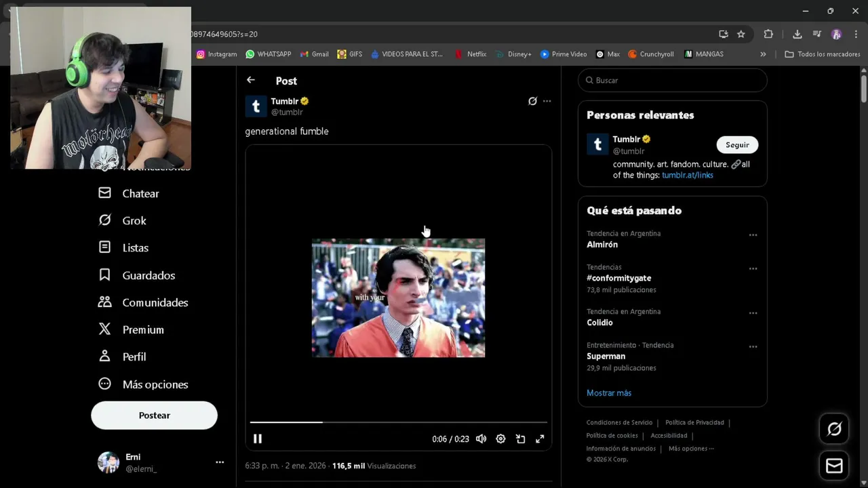Click the Buscar search field
868x488 pixels.
672,80
